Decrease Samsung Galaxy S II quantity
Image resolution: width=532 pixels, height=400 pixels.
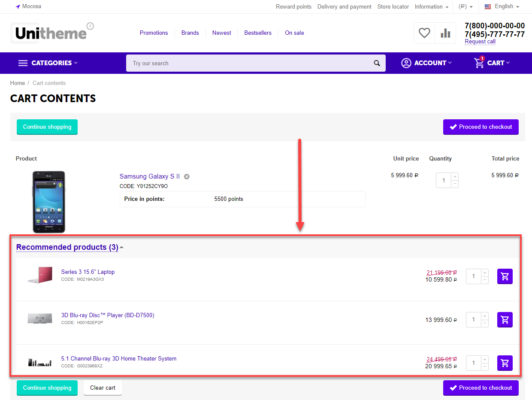455,184
